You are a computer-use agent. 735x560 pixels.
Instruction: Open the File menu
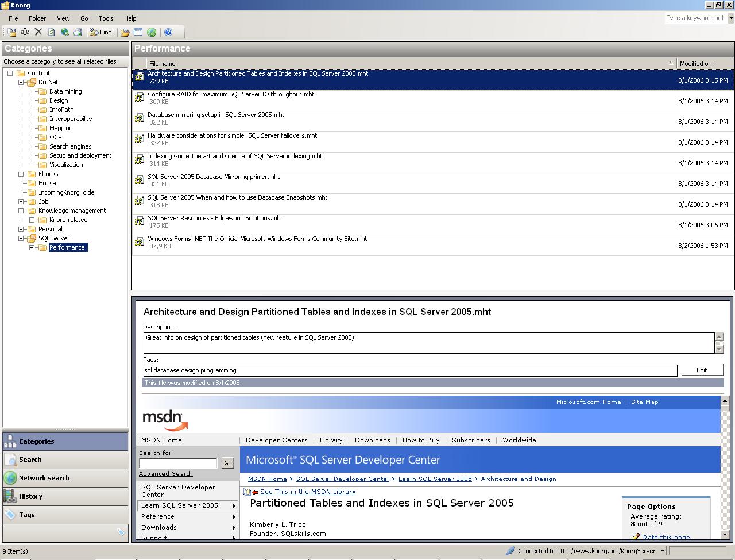click(13, 18)
